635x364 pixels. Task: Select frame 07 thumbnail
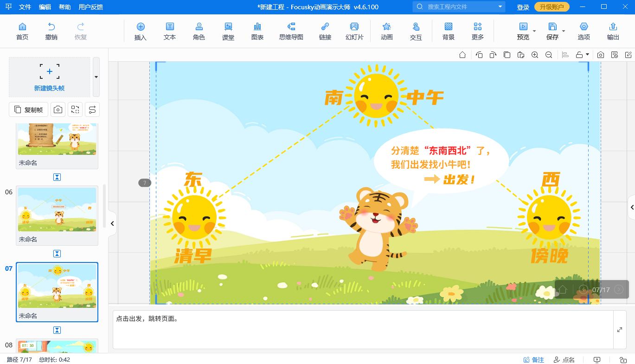57,292
